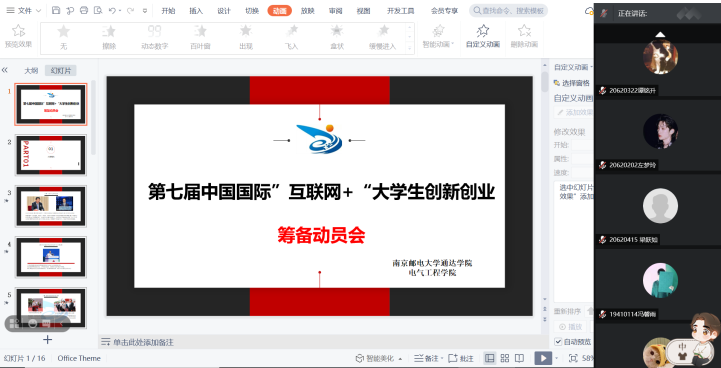Start slideshow with status bar play button
This screenshot has height=368, width=721.
[543, 358]
